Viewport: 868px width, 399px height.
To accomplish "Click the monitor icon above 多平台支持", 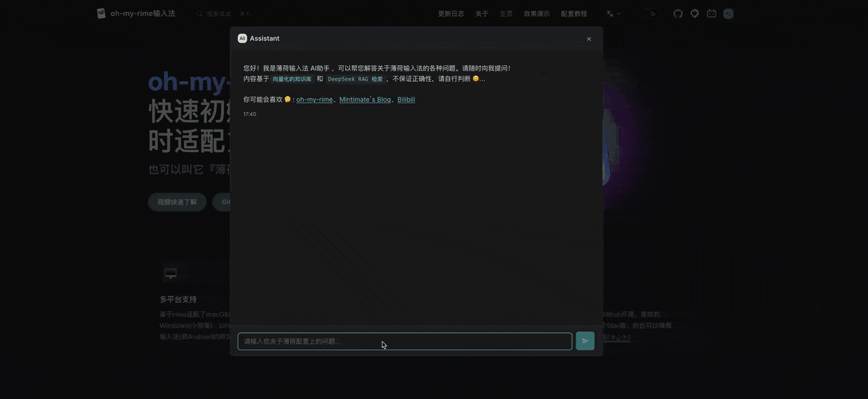I will click(171, 273).
